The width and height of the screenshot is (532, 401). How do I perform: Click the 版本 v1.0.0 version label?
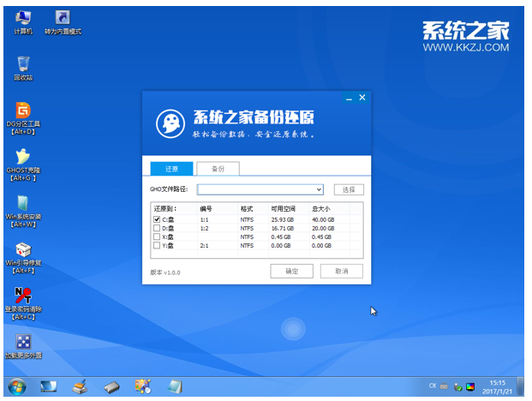(165, 272)
